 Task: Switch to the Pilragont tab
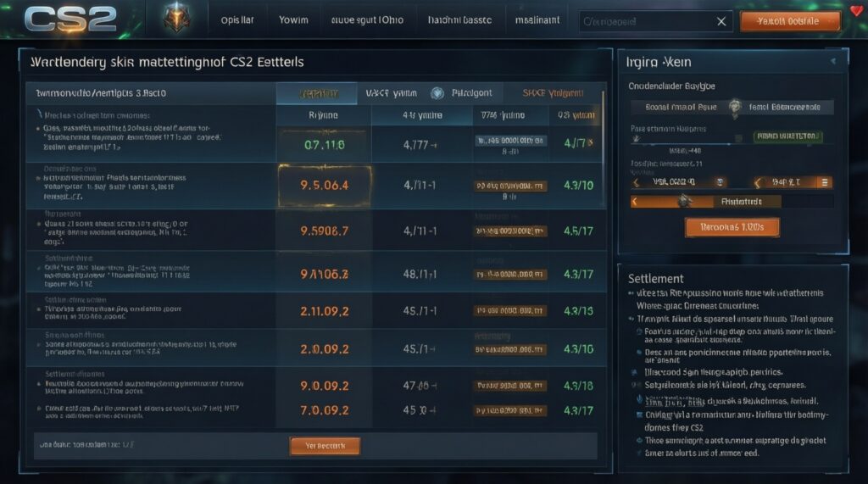(x=471, y=93)
